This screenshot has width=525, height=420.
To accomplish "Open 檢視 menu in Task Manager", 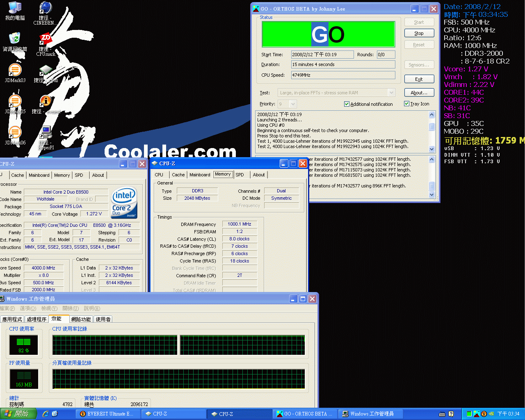I will (x=49, y=308).
